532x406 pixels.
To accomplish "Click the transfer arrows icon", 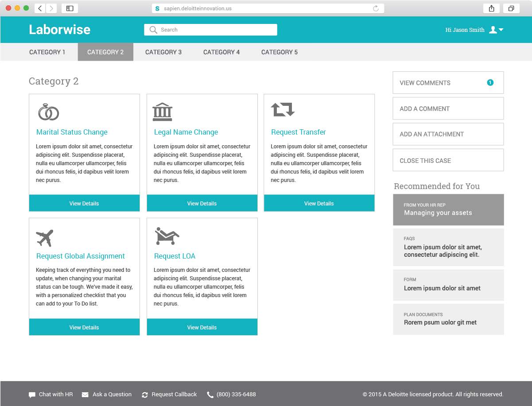I will (x=283, y=109).
